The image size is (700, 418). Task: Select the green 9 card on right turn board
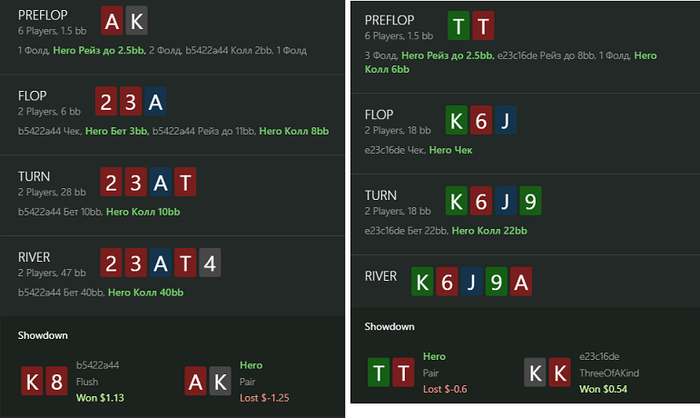pos(530,201)
